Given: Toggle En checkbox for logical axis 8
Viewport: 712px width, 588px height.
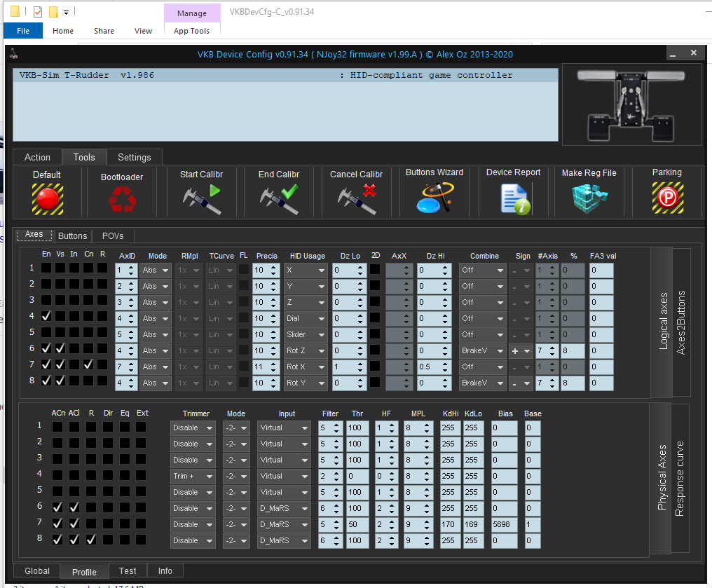Looking at the screenshot, I should [46, 381].
